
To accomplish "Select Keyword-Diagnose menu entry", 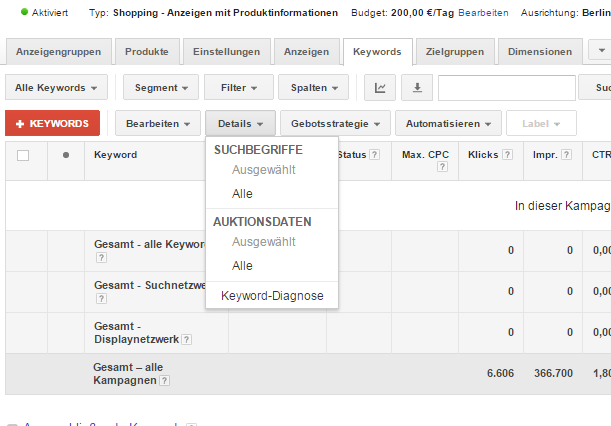I will (x=272, y=296).
